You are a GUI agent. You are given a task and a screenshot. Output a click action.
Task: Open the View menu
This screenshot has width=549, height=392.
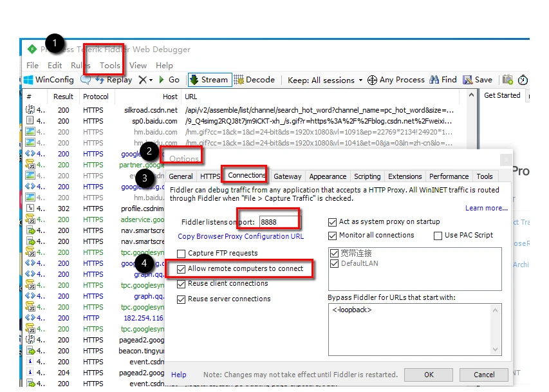[138, 66]
